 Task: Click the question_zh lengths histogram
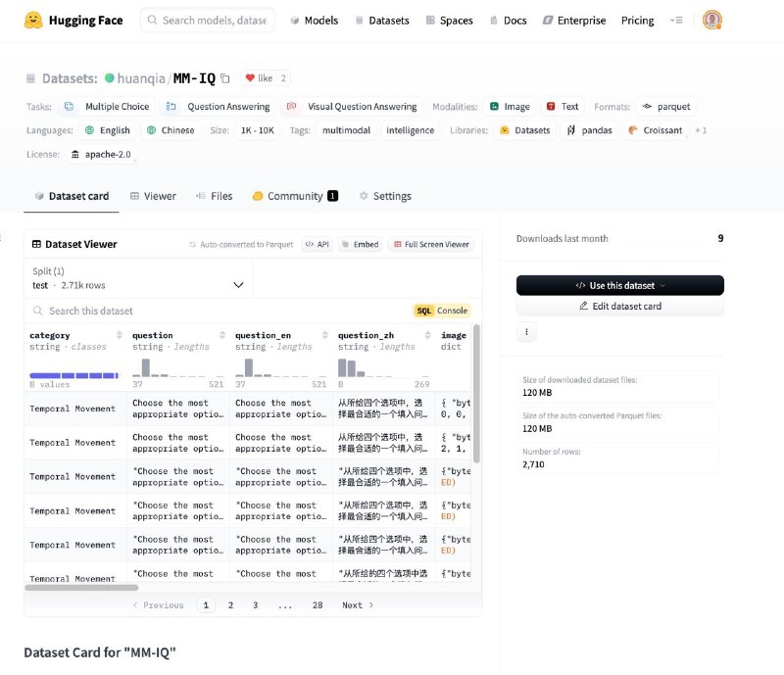click(383, 368)
